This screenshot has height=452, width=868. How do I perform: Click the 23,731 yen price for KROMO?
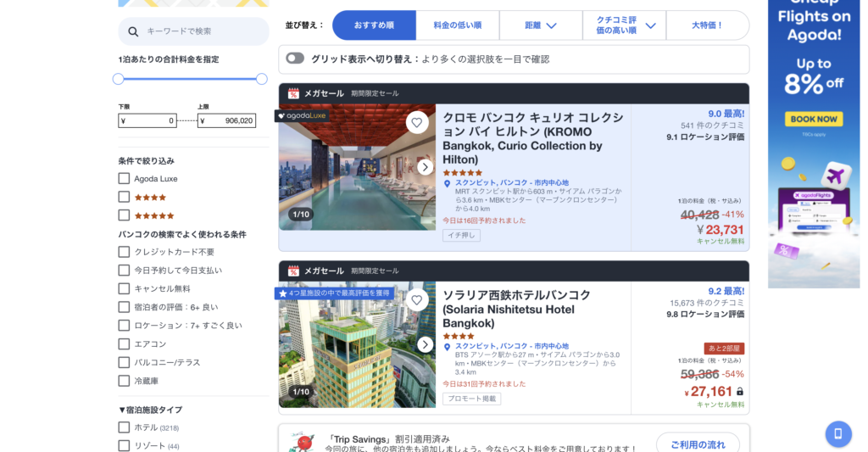[721, 230]
